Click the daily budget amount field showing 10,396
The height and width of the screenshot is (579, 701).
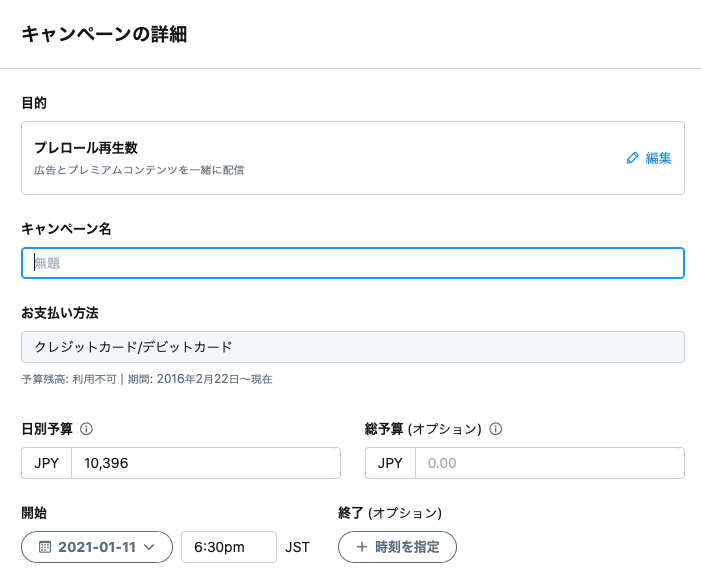[x=206, y=463]
